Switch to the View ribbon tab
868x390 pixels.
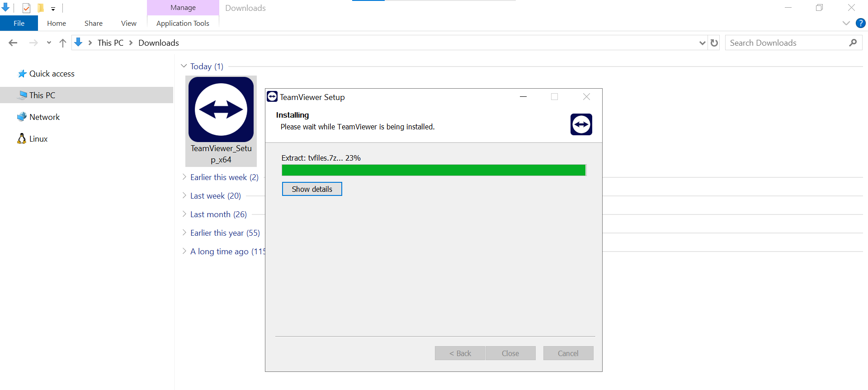click(x=128, y=23)
